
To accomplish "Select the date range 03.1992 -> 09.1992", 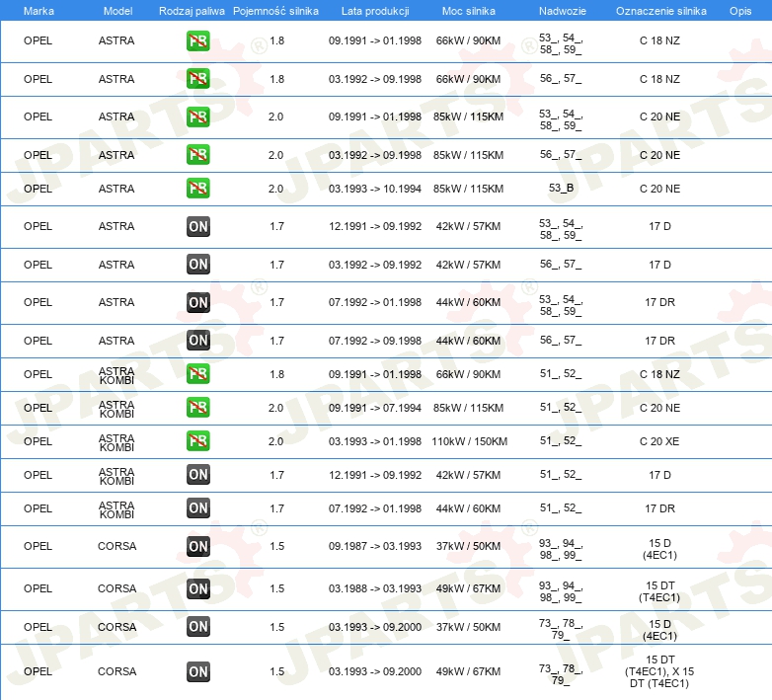I will pyautogui.click(x=375, y=265).
